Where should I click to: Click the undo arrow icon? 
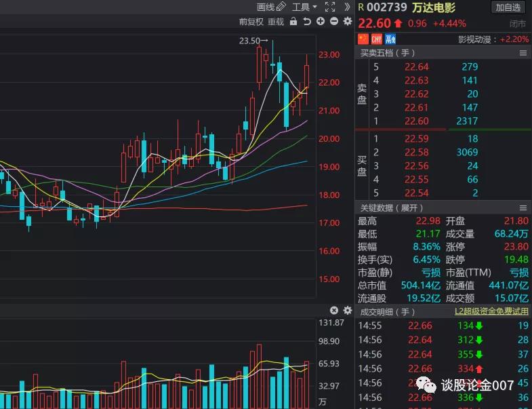[x=307, y=22]
